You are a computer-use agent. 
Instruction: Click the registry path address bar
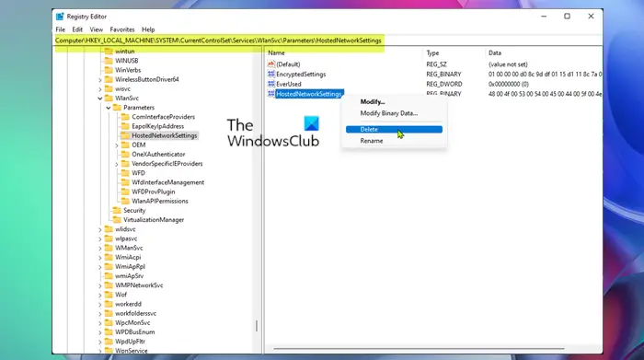click(328, 41)
